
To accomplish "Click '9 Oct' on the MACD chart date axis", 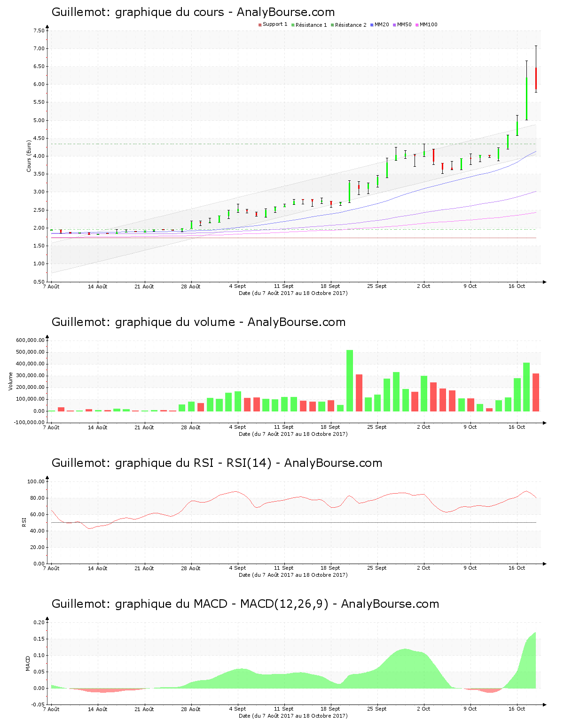I will pyautogui.click(x=470, y=709).
